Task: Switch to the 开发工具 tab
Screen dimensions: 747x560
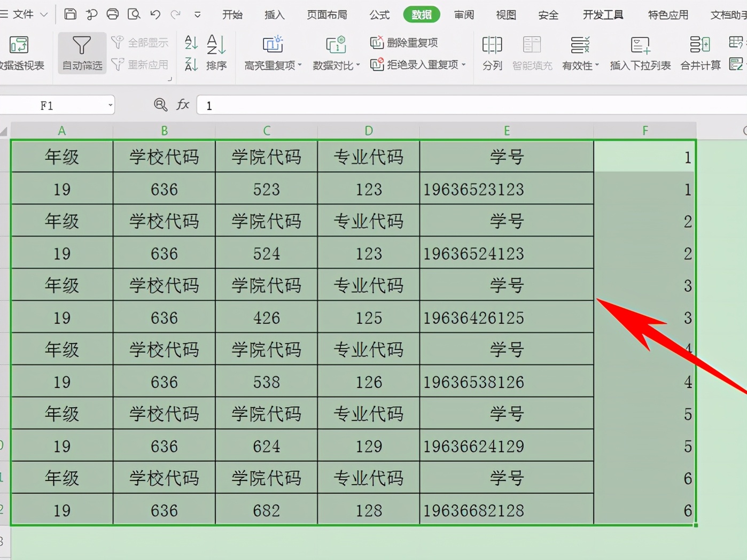Action: click(603, 15)
